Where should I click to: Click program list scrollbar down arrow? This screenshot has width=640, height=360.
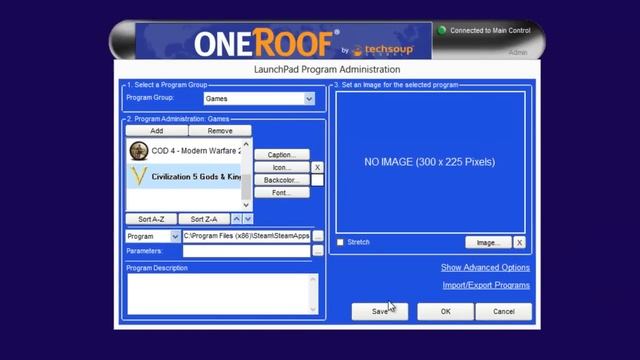(246, 205)
